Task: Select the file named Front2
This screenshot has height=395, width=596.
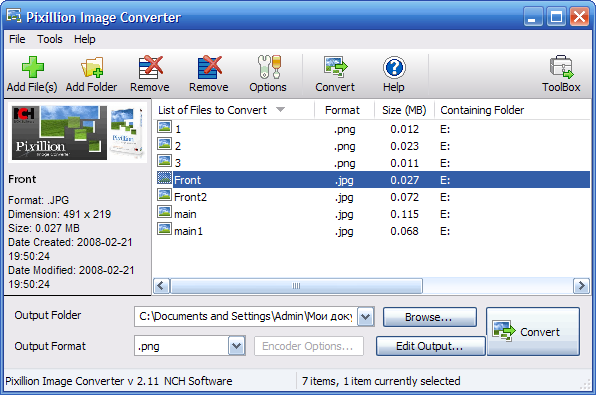Action: pos(190,197)
